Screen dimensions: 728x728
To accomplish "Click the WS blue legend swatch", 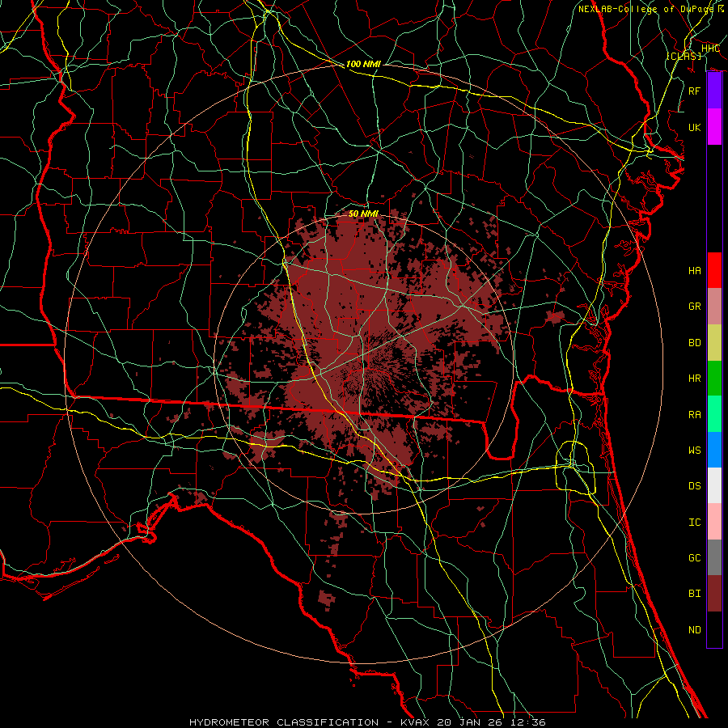I will 714,450.
